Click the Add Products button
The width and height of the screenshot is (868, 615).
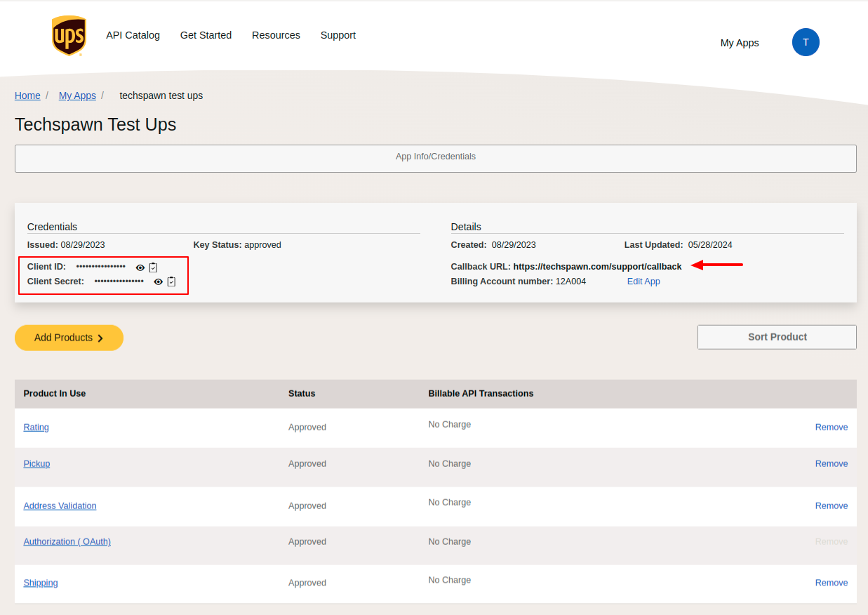pyautogui.click(x=69, y=338)
